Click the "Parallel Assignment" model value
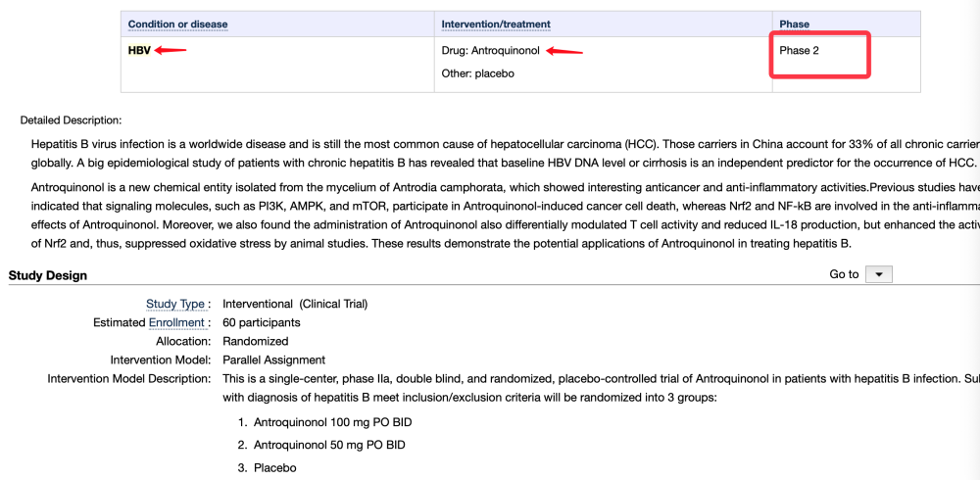 pos(273,360)
